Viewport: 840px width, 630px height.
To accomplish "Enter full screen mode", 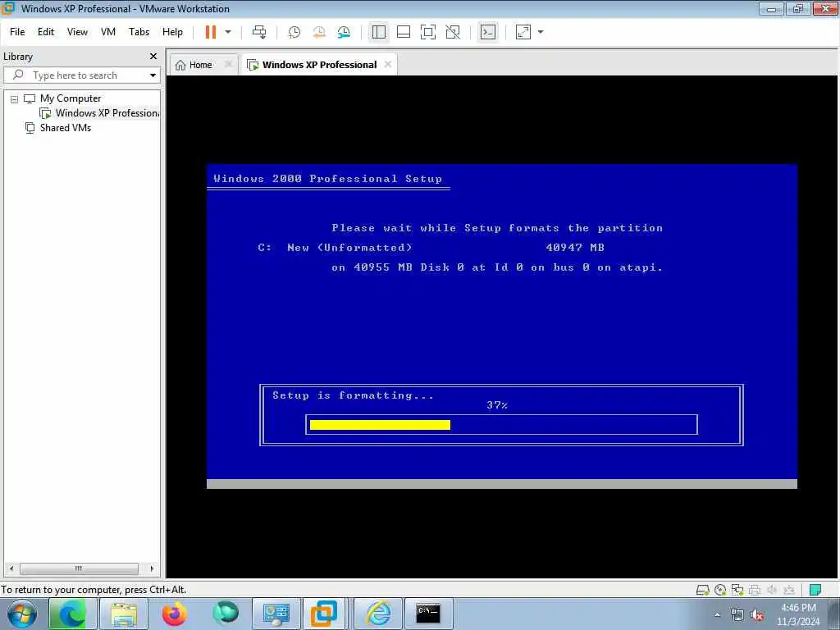I will pos(428,32).
